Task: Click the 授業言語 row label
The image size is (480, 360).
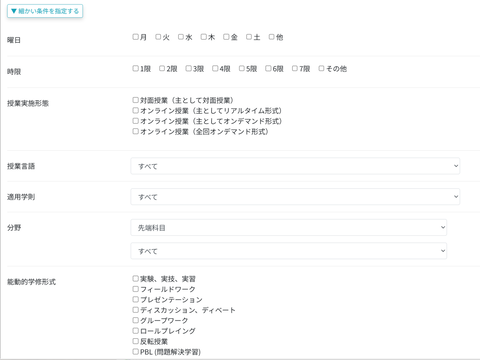Action: tap(21, 166)
